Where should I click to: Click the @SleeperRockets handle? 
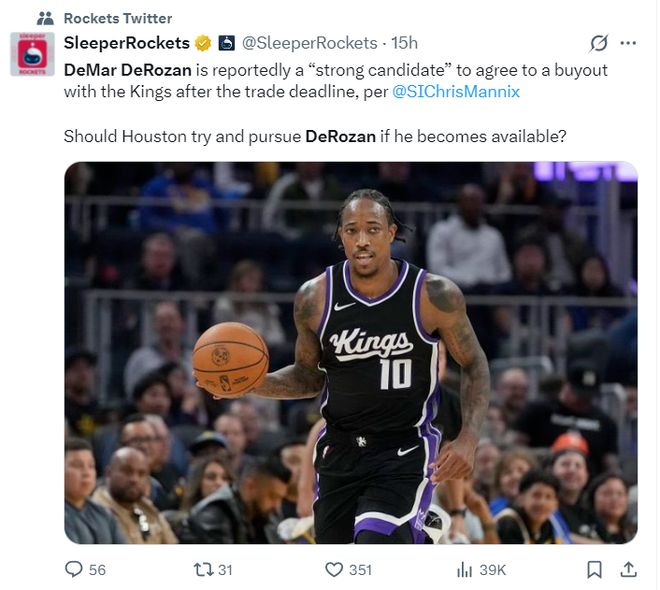click(x=309, y=43)
